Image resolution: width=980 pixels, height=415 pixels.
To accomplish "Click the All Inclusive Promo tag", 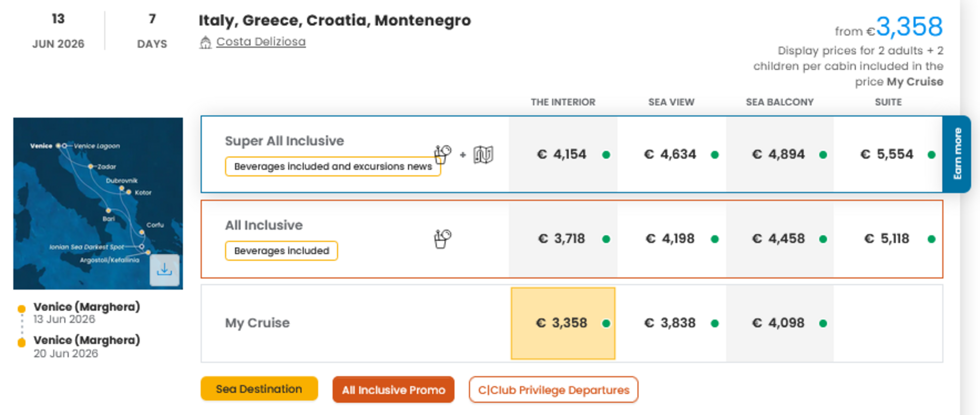I will click(x=393, y=390).
